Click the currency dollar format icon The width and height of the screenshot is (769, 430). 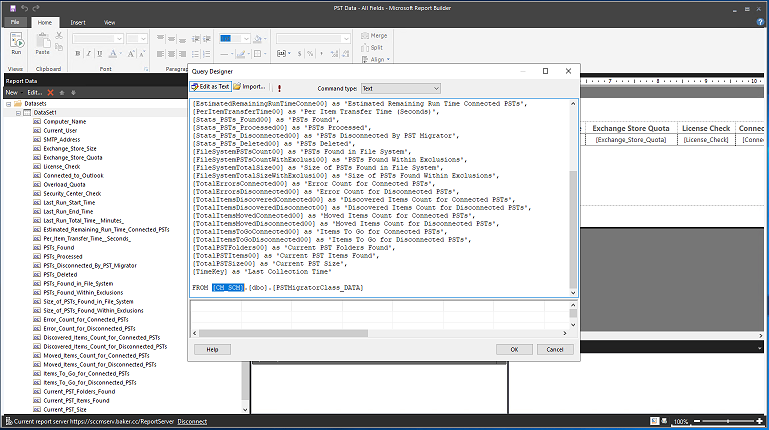(x=299, y=53)
